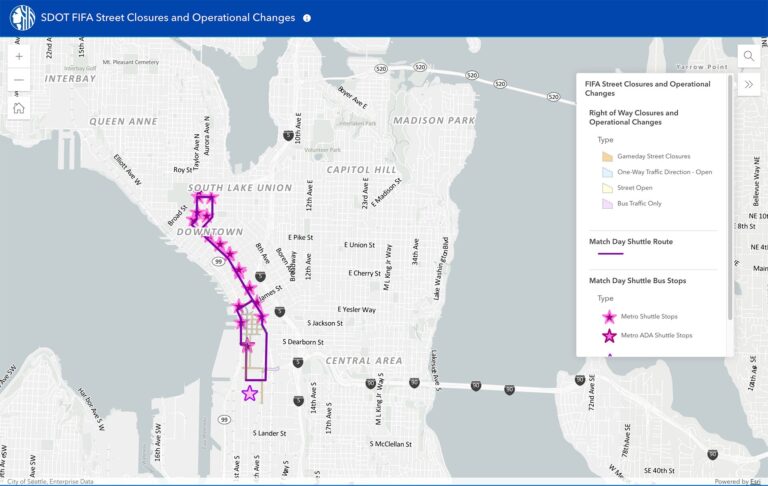Click the Bus Traffic Only swatch
The height and width of the screenshot is (486, 768).
(607, 204)
